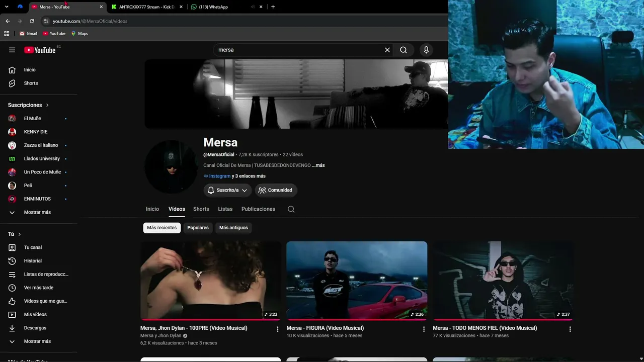Open Videos que me gustan playlist
The width and height of the screenshot is (644, 362).
tap(39, 301)
